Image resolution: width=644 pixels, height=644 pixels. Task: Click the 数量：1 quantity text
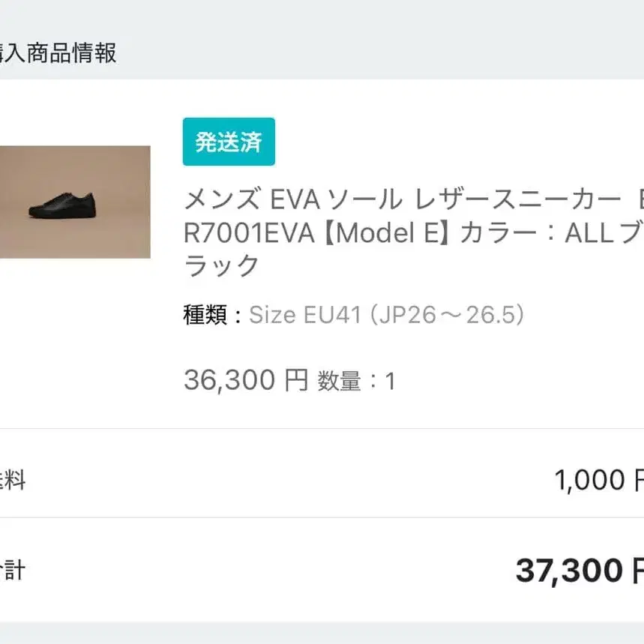point(355,382)
